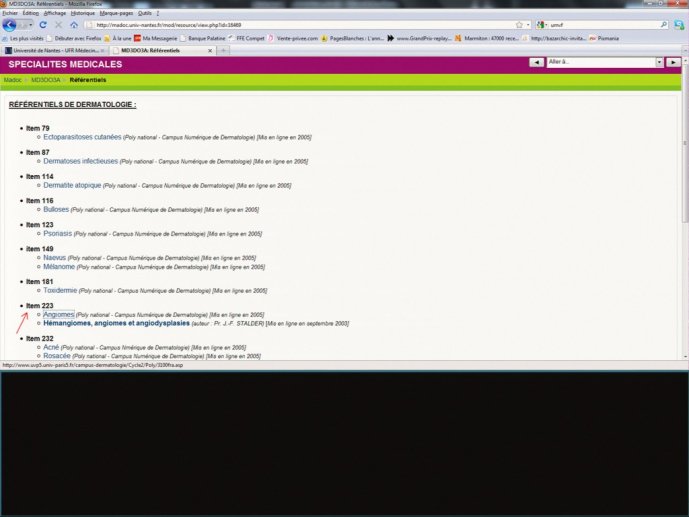Open the Historique menu
The image size is (689, 517).
tap(83, 14)
